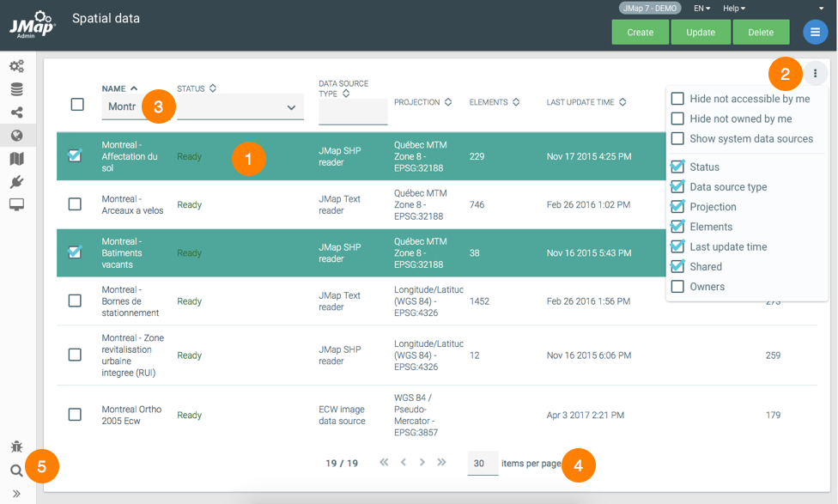The height and width of the screenshot is (504, 838).
Task: Uncheck the Montreal - Affectation du sol row
Action: pyautogui.click(x=76, y=156)
